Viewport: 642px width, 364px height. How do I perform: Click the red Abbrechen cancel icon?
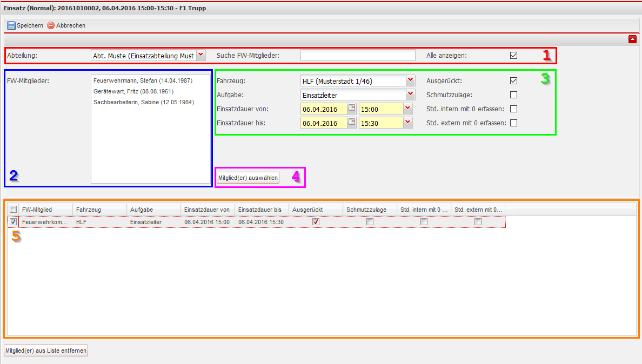(x=51, y=25)
